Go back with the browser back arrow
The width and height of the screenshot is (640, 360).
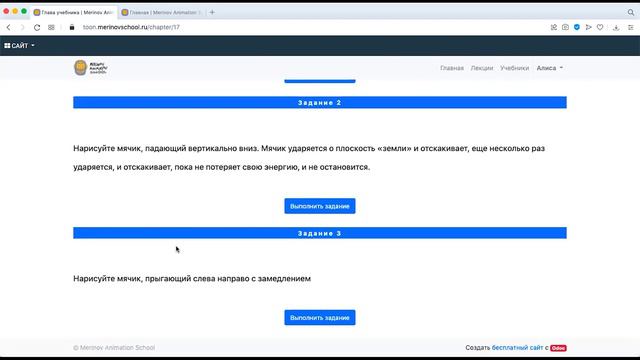pos(9,27)
